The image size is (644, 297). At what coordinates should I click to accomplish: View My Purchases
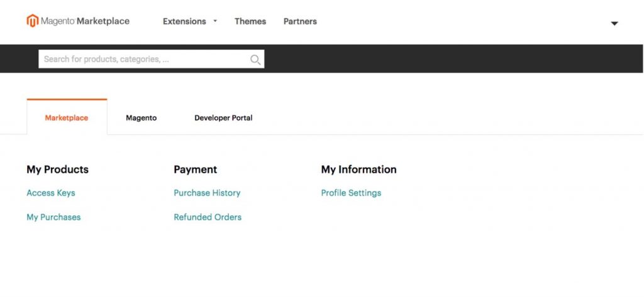pos(54,217)
